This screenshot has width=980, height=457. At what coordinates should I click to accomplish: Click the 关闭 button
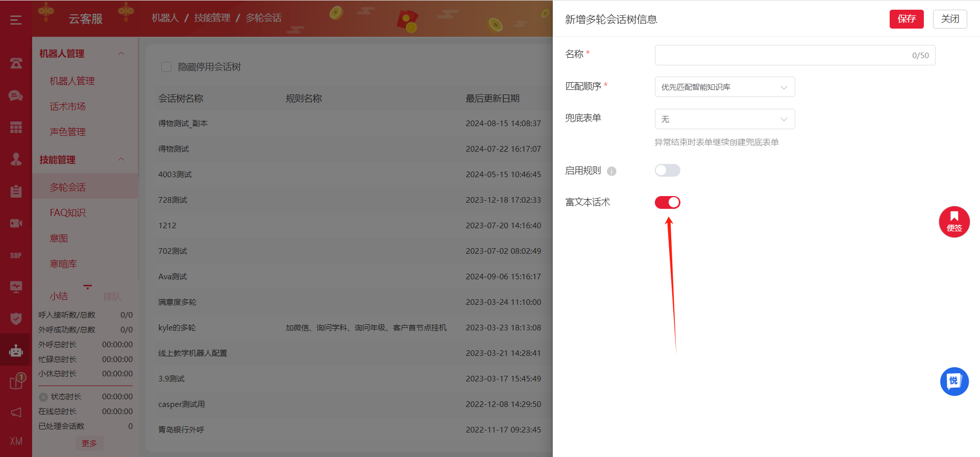(949, 19)
